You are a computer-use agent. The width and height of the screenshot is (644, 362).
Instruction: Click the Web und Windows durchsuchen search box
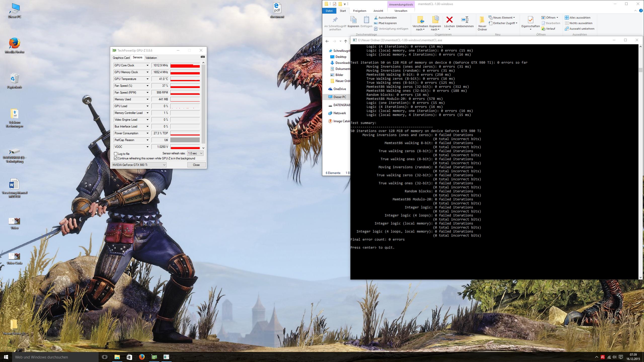coord(55,357)
